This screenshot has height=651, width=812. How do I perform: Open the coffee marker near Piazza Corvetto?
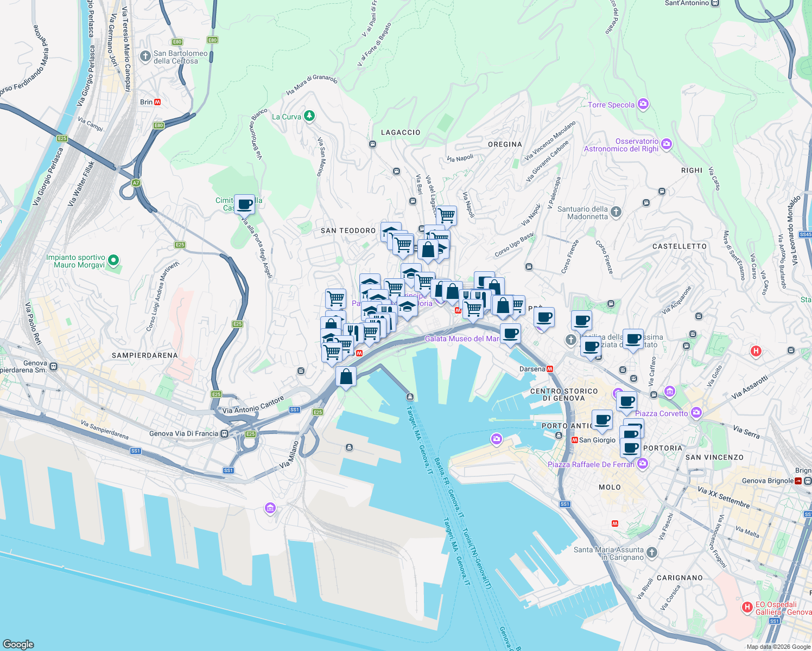coord(627,403)
